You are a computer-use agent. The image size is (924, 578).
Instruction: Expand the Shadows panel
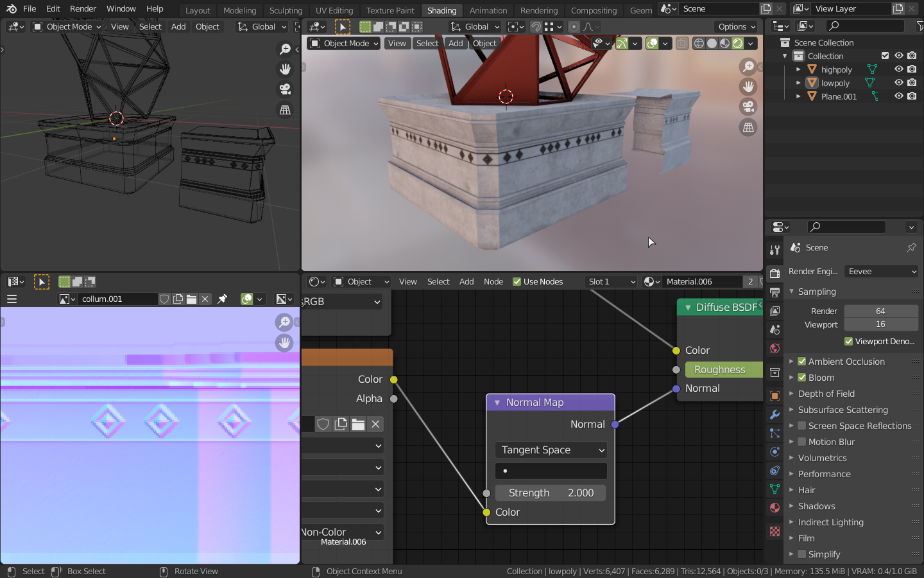click(x=816, y=506)
